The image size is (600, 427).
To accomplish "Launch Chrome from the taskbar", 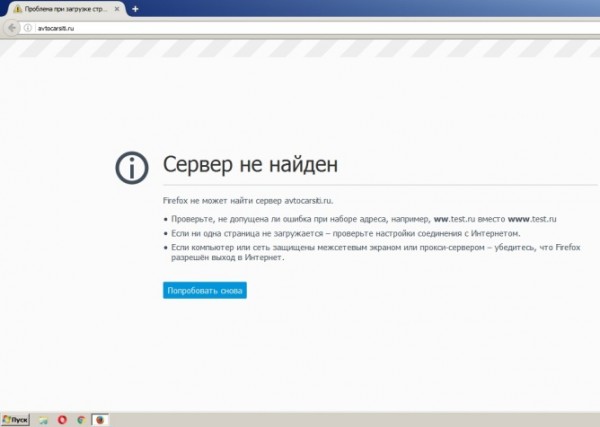I will [x=81, y=420].
